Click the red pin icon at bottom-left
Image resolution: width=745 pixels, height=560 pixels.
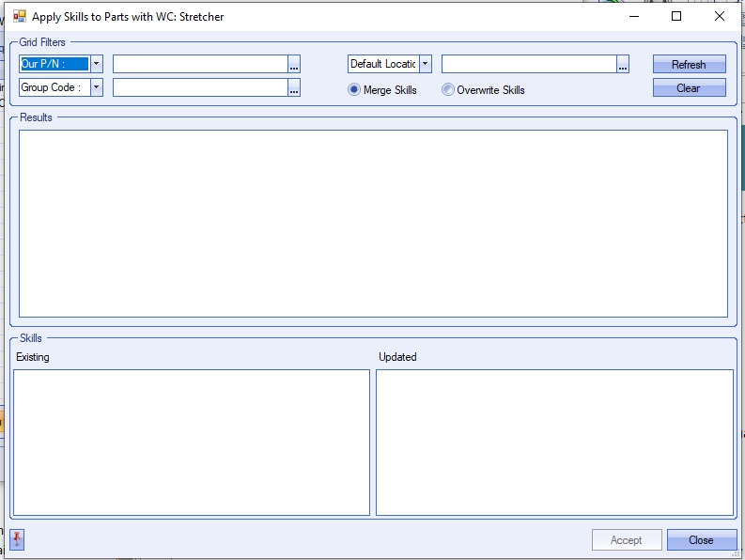pyautogui.click(x=17, y=540)
